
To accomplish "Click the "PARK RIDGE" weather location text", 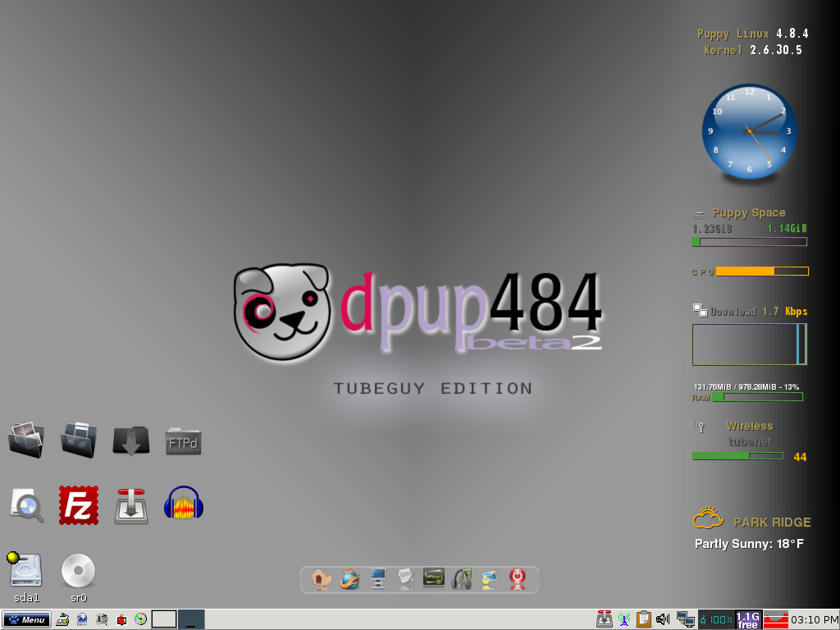I will pos(772,523).
